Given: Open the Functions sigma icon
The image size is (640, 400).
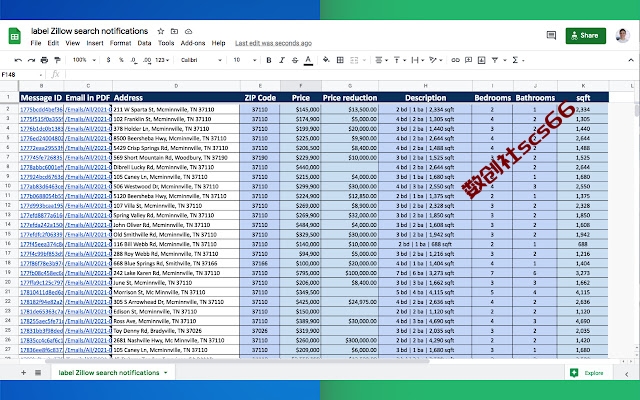Looking at the screenshot, I should pyautogui.click(x=515, y=60).
